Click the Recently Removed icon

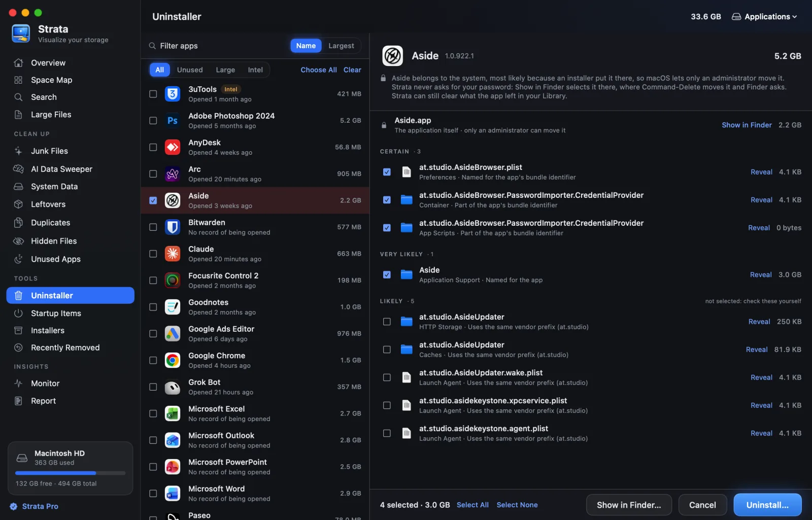[x=18, y=348]
